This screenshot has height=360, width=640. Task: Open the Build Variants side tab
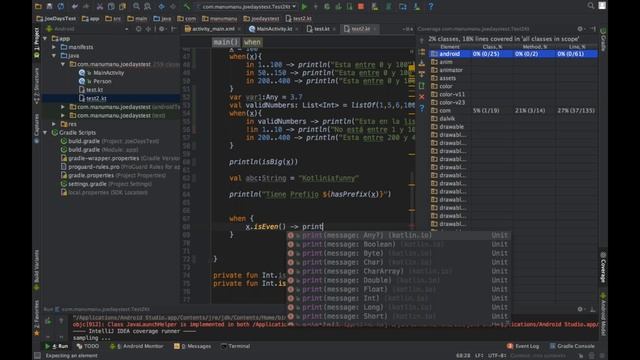point(36,269)
